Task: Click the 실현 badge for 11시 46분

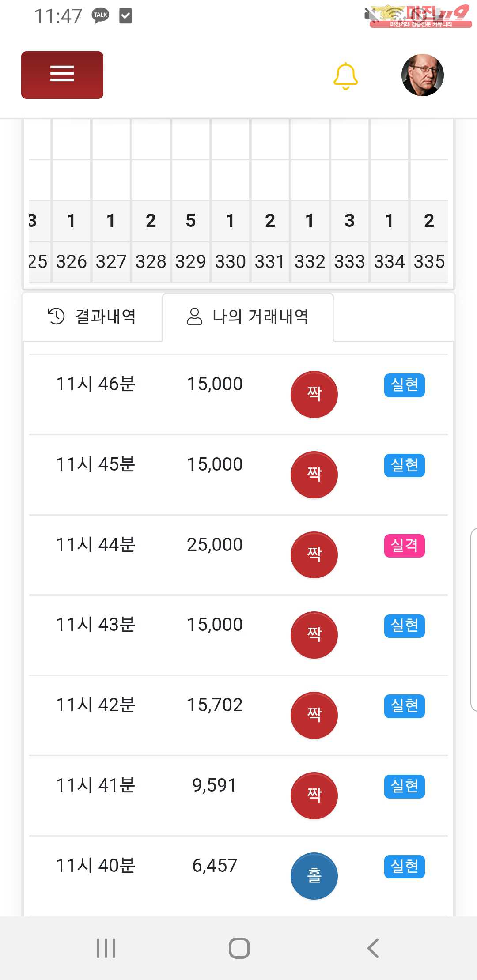Action: 404,385
